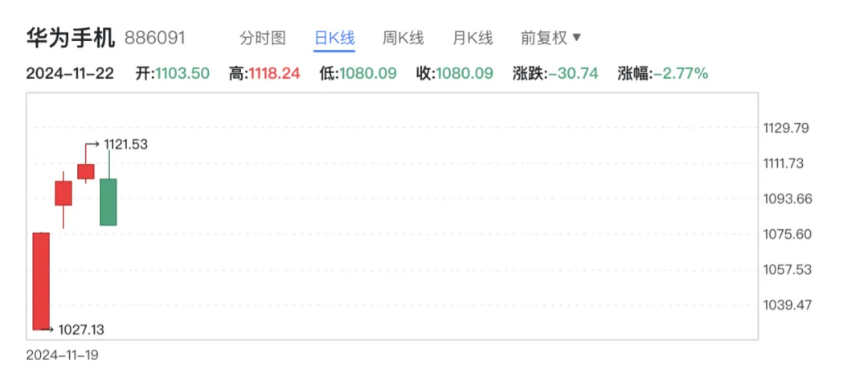This screenshot has width=868, height=369.
Task: Click the open price 1103.50
Action: click(x=182, y=74)
